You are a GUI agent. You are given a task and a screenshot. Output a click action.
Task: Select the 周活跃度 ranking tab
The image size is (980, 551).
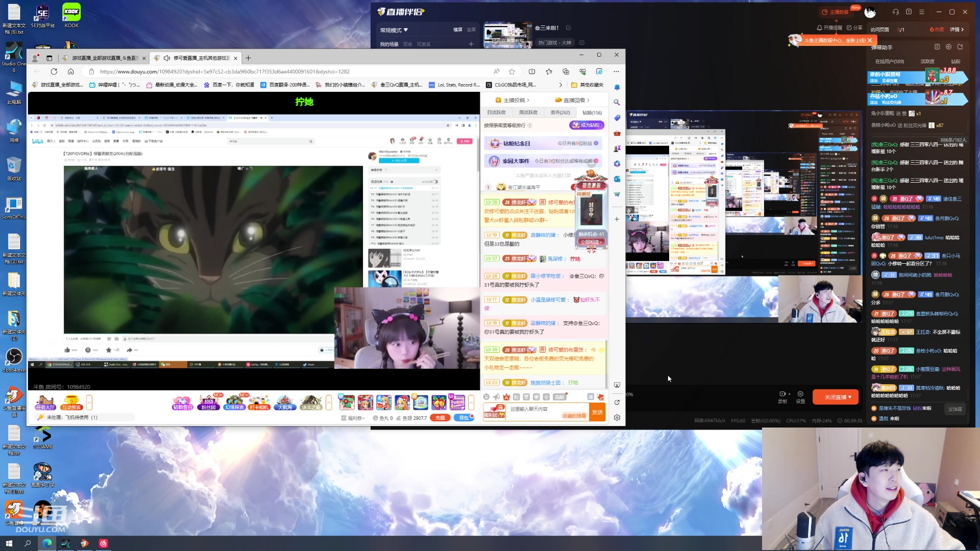pos(528,112)
